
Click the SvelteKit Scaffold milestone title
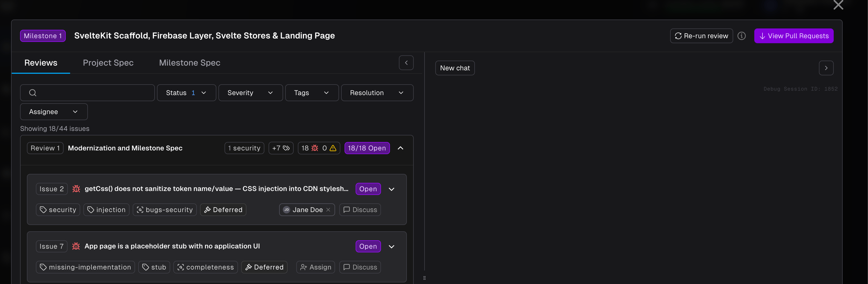click(x=204, y=36)
